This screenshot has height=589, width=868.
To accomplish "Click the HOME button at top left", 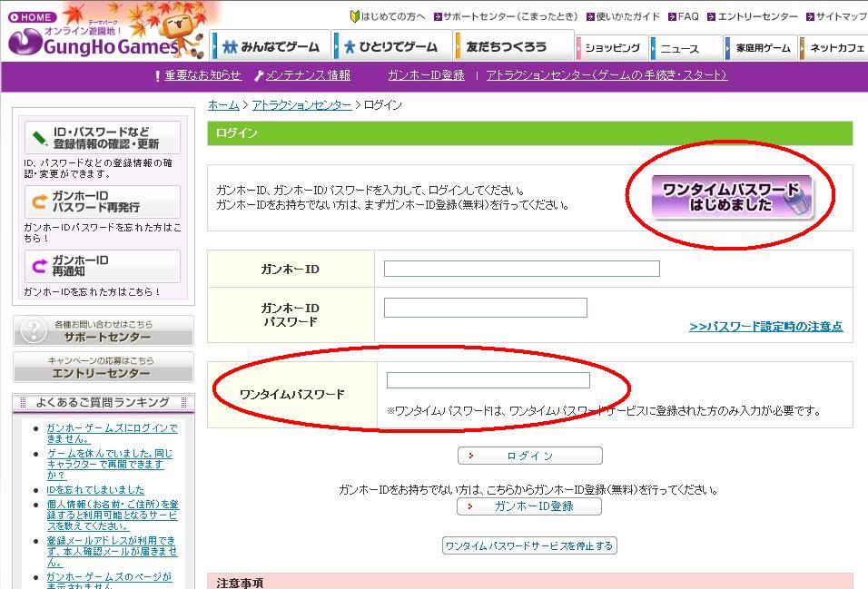I will click(32, 17).
